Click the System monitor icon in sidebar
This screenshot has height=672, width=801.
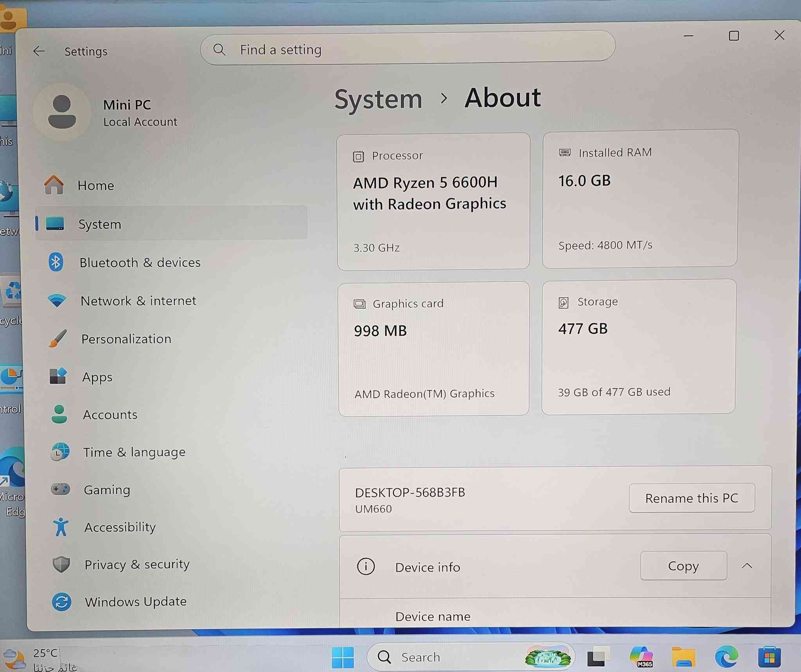[x=55, y=223]
